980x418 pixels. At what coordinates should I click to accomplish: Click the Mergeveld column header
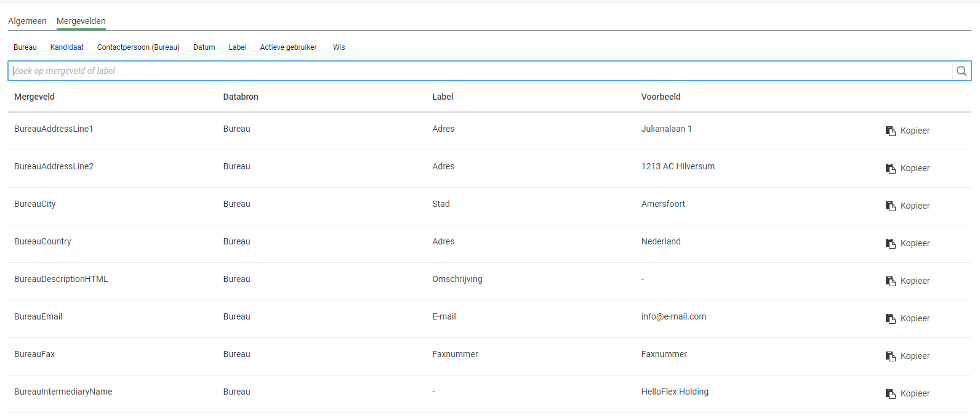tap(34, 97)
